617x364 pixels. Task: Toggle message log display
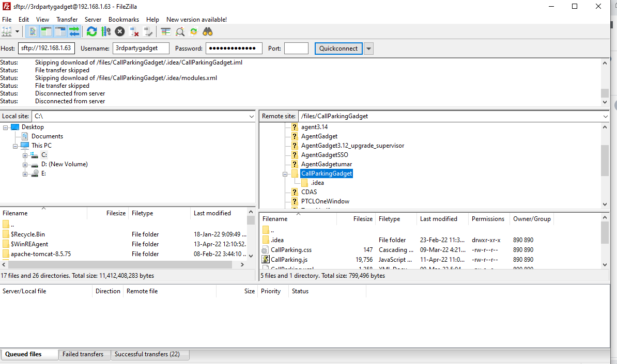tap(32, 31)
